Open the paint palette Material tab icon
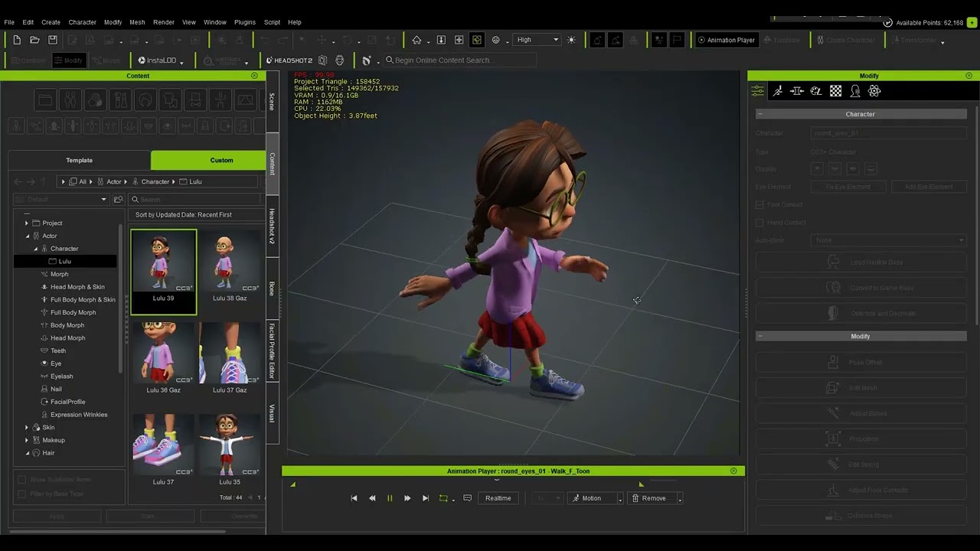Viewport: 980px width, 551px height. click(816, 91)
